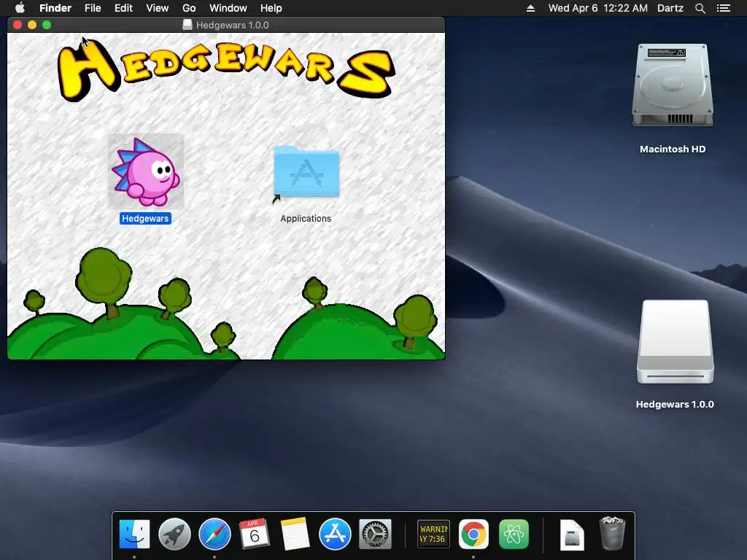The height and width of the screenshot is (560, 747).
Task: Zoom the Hedgewars window with green button
Action: (x=47, y=25)
